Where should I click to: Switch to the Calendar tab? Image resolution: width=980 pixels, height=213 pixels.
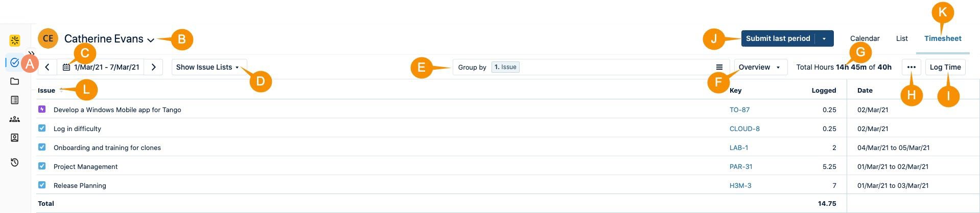coord(865,38)
